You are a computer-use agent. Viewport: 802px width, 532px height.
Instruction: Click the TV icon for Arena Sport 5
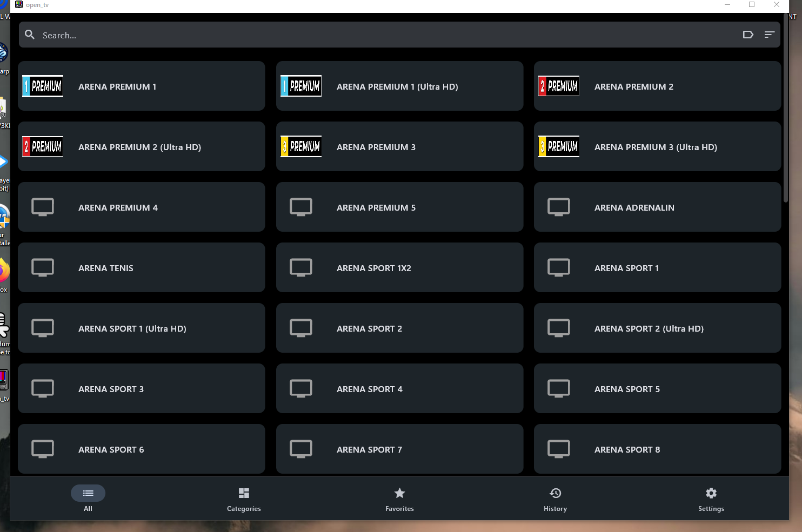tap(559, 388)
